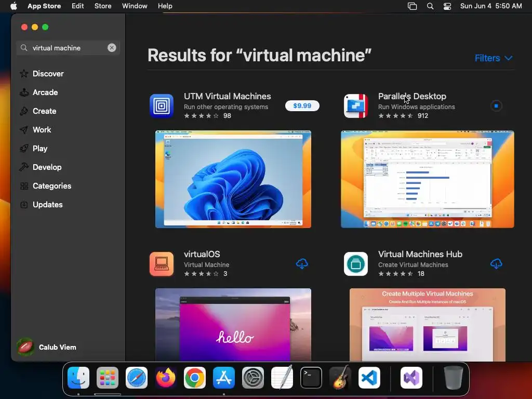Image resolution: width=532 pixels, height=399 pixels.
Task: Download Virtual Machines Hub via cloud icon
Action: click(x=496, y=263)
